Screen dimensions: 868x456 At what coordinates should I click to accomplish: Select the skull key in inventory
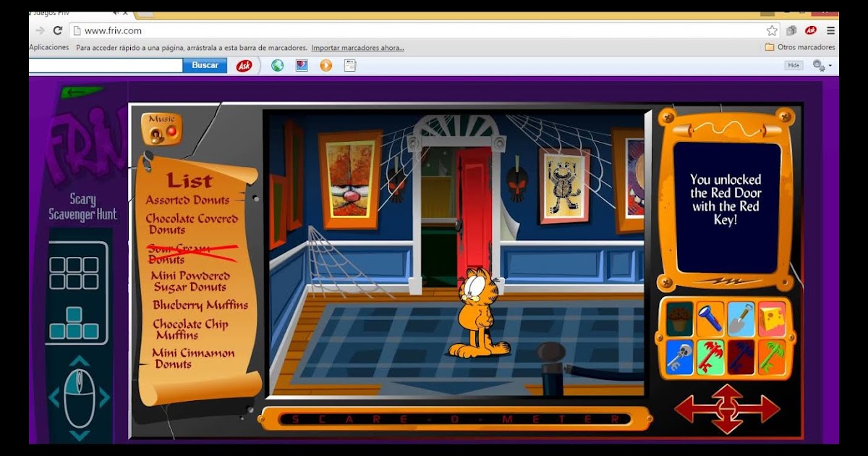(x=679, y=358)
